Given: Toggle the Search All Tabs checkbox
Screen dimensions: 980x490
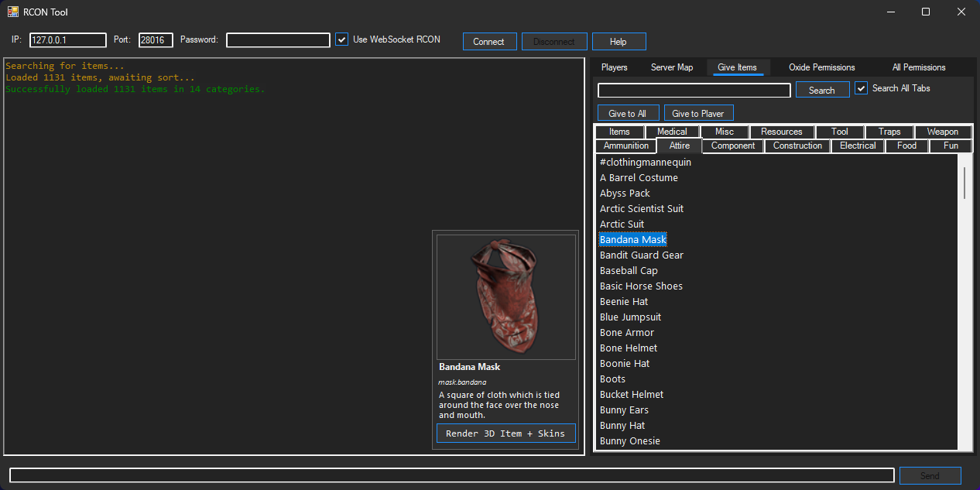Looking at the screenshot, I should coord(861,88).
